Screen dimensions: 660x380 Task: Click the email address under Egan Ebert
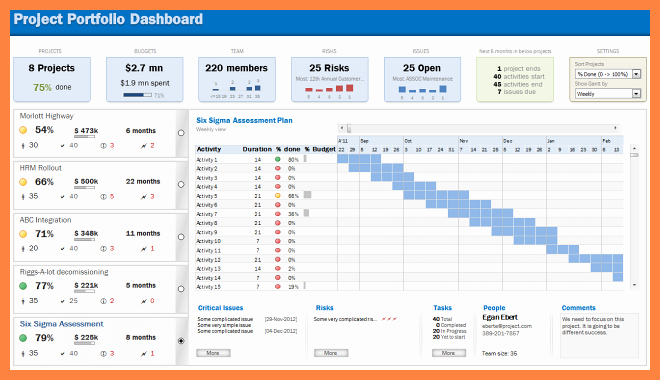tap(507, 326)
